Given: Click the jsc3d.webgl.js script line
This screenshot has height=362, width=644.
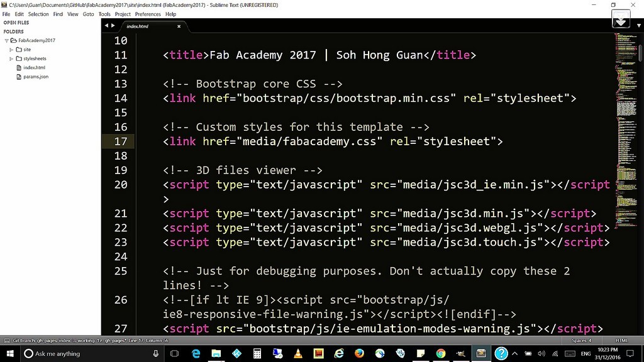Looking at the screenshot, I should pyautogui.click(x=386, y=228).
